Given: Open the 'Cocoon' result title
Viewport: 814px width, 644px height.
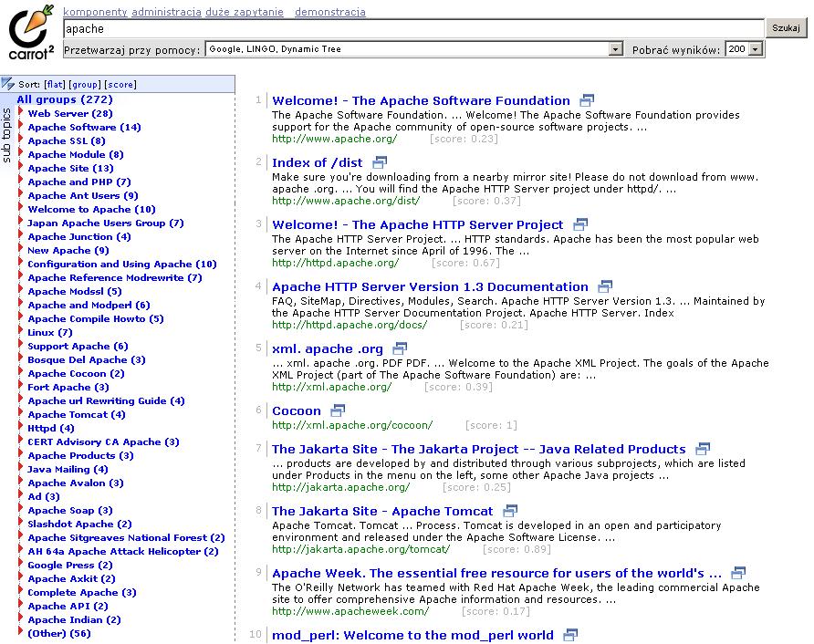Looking at the screenshot, I should coord(297,411).
